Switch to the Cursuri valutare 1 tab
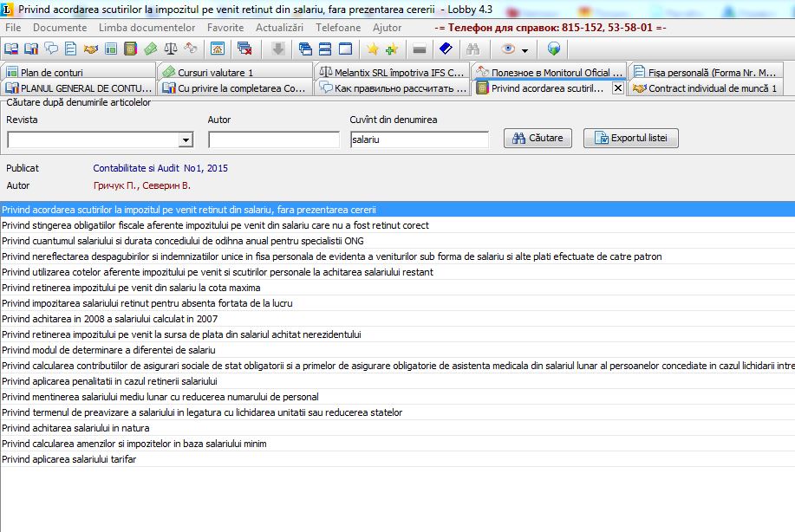This screenshot has height=532, width=795. point(236,72)
